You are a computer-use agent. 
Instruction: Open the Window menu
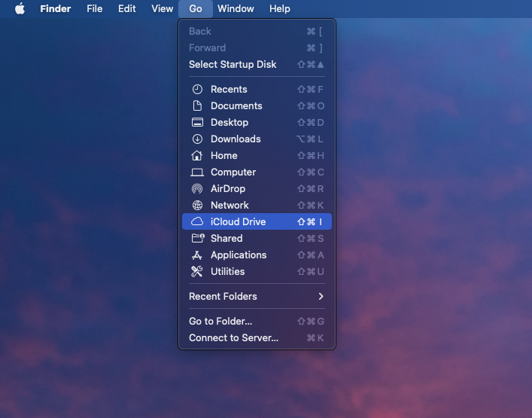click(x=236, y=8)
